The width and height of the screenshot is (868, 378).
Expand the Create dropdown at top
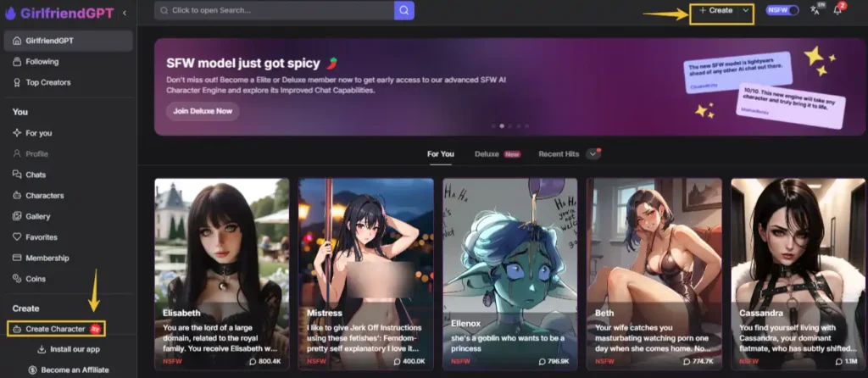coord(745,10)
